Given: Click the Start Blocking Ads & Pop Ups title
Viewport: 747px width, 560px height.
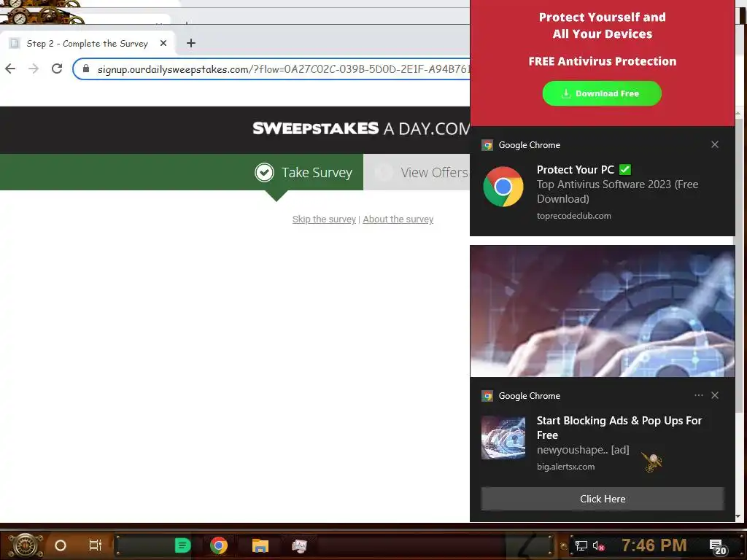Looking at the screenshot, I should [619, 427].
